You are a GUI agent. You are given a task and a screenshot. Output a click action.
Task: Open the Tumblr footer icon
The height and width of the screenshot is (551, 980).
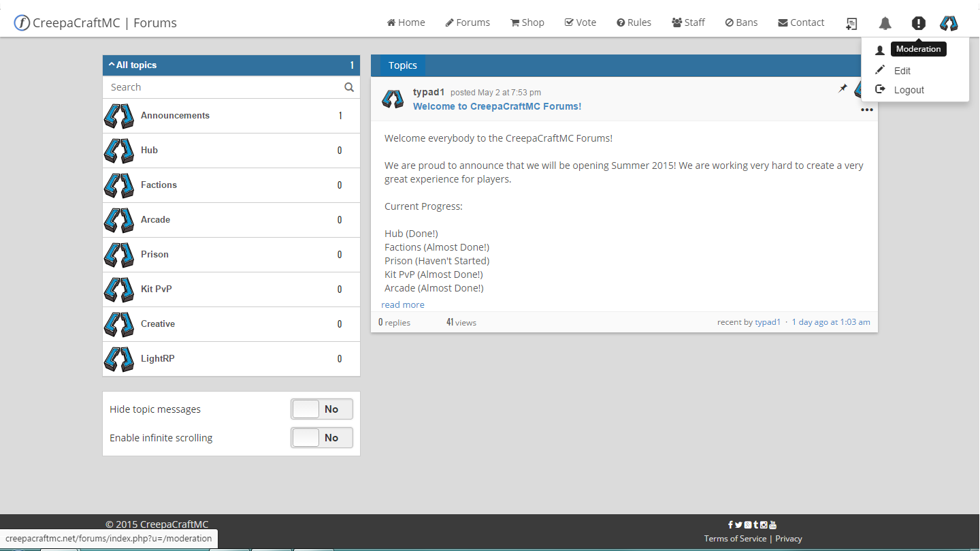pos(755,524)
